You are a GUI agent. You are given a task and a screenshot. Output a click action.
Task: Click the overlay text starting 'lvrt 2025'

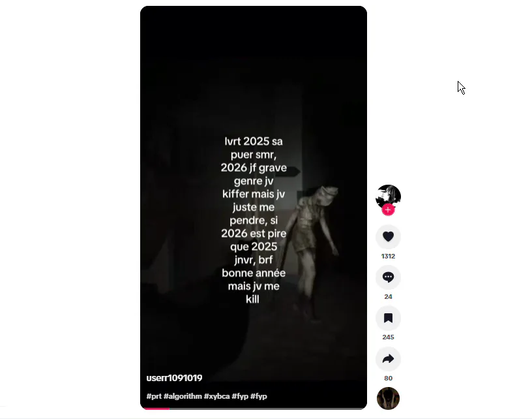pos(254,220)
